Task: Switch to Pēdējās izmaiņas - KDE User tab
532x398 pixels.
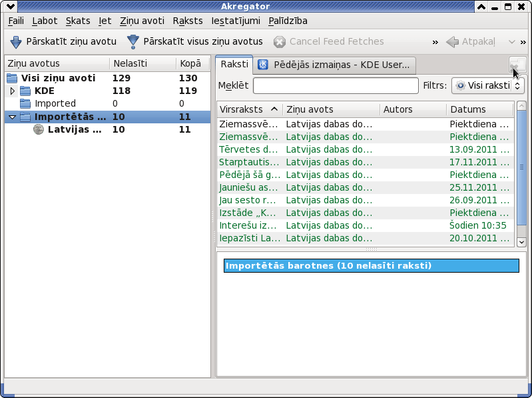Action: [x=335, y=65]
